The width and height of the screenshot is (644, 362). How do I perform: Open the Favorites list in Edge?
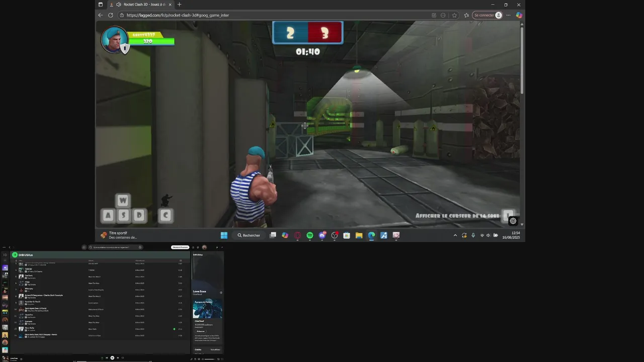(x=466, y=15)
